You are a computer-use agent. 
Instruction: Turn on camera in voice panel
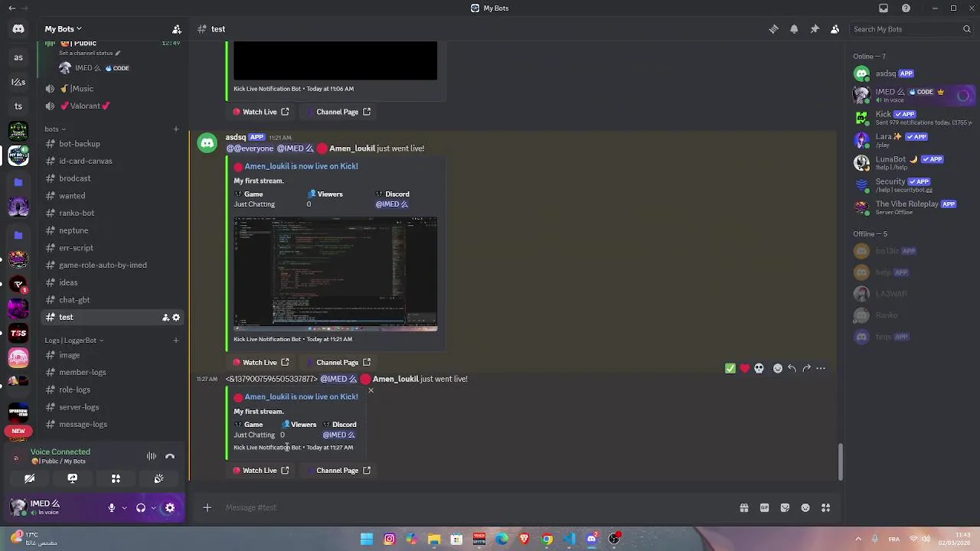[x=29, y=478]
